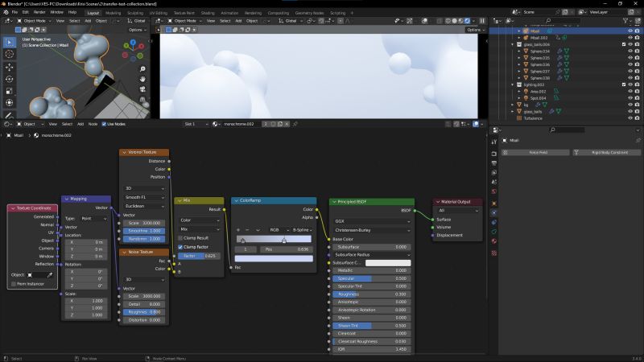The height and width of the screenshot is (362, 644).
Task: Click ColorRamp color stop swatch bar
Action: pyautogui.click(x=274, y=258)
